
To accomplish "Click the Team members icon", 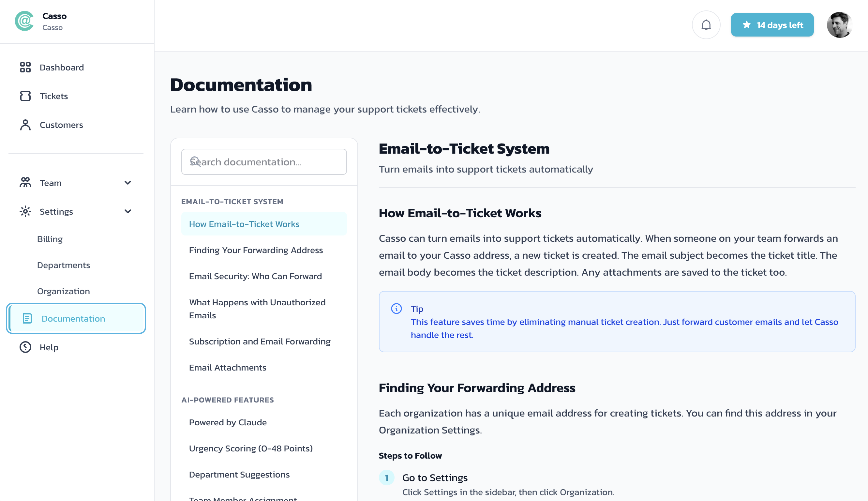I will click(x=25, y=183).
